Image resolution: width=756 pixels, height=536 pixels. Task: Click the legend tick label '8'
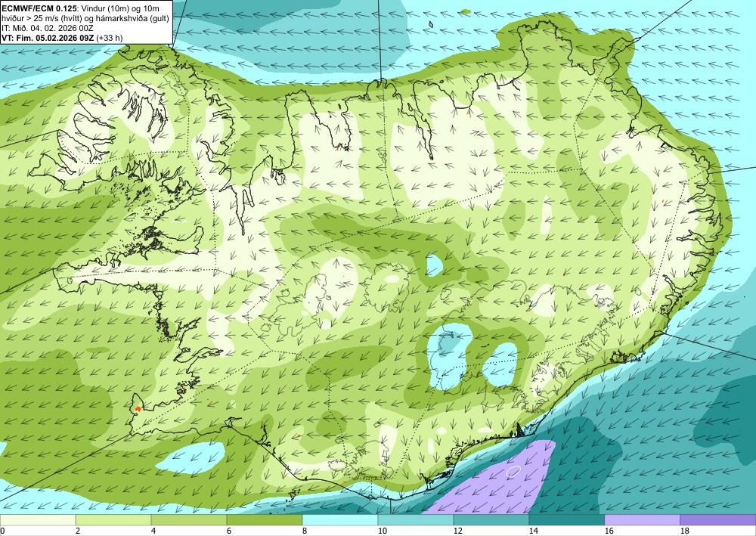click(x=305, y=531)
